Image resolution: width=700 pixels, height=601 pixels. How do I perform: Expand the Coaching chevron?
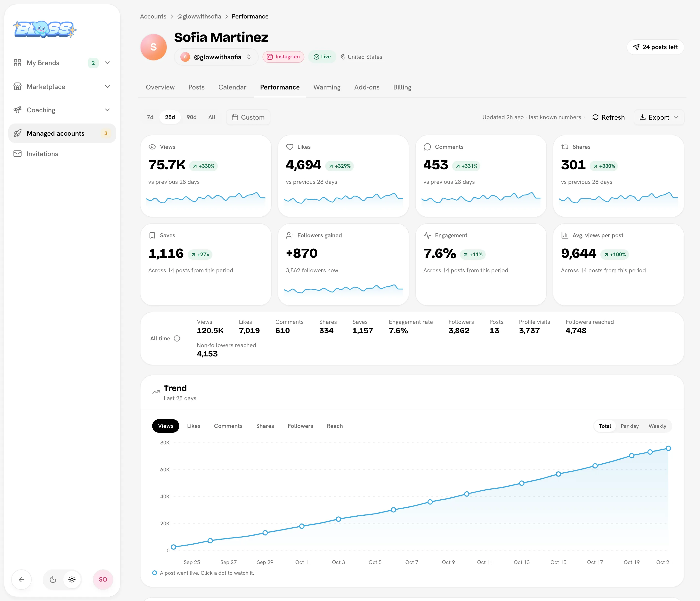click(x=107, y=110)
